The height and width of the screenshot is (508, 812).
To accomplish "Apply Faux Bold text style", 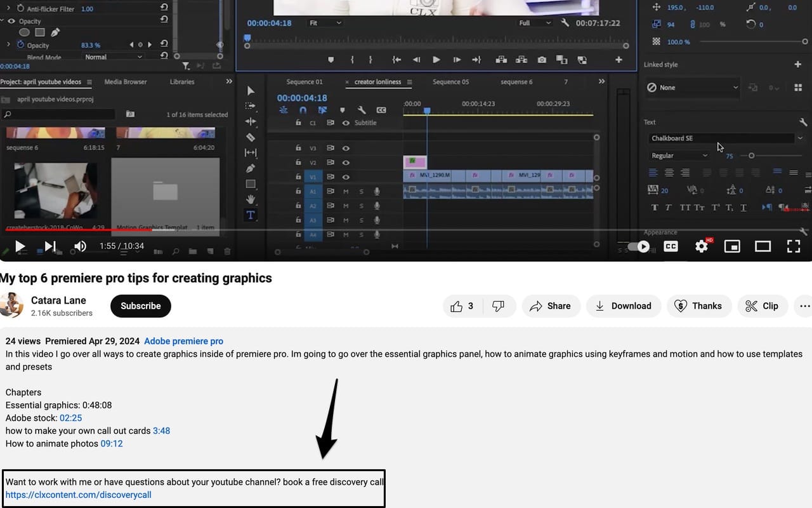I will 655,208.
